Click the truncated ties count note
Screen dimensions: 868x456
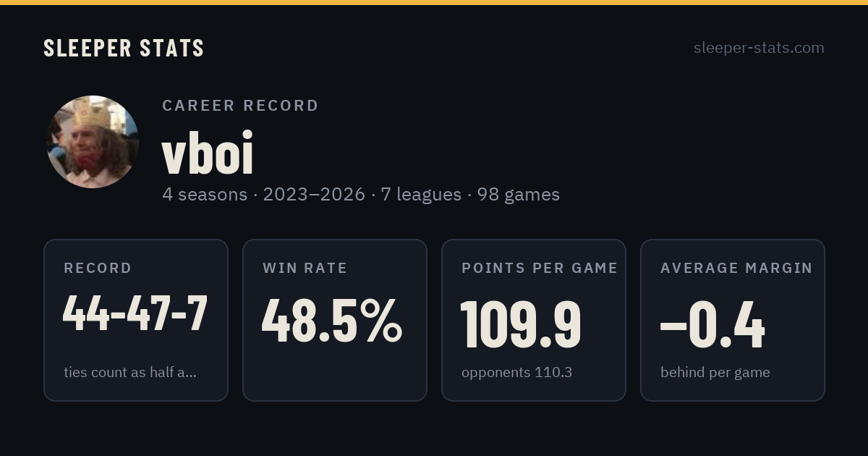pyautogui.click(x=130, y=373)
